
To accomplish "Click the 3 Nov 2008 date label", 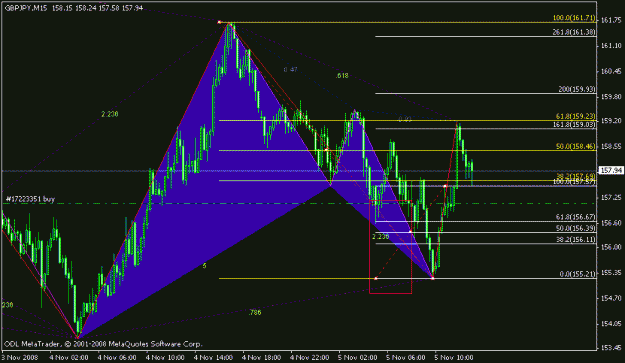I will point(21,357).
